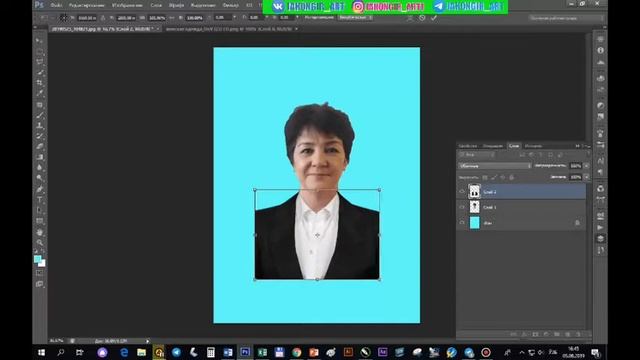This screenshot has width=640, height=360.
Task: Create new adjustment layer icon
Action: click(x=546, y=334)
